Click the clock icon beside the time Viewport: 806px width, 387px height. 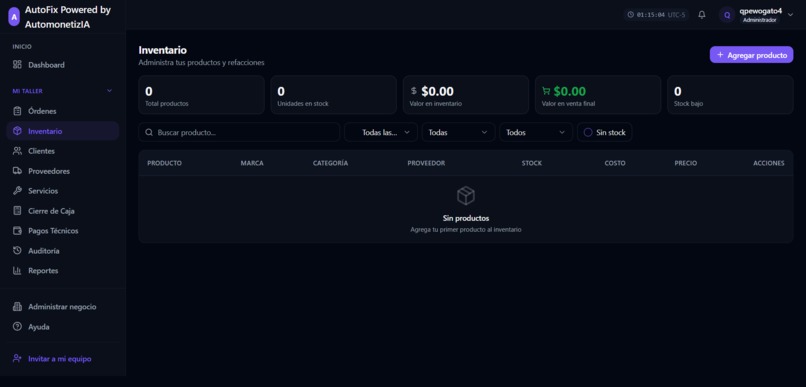(x=631, y=15)
